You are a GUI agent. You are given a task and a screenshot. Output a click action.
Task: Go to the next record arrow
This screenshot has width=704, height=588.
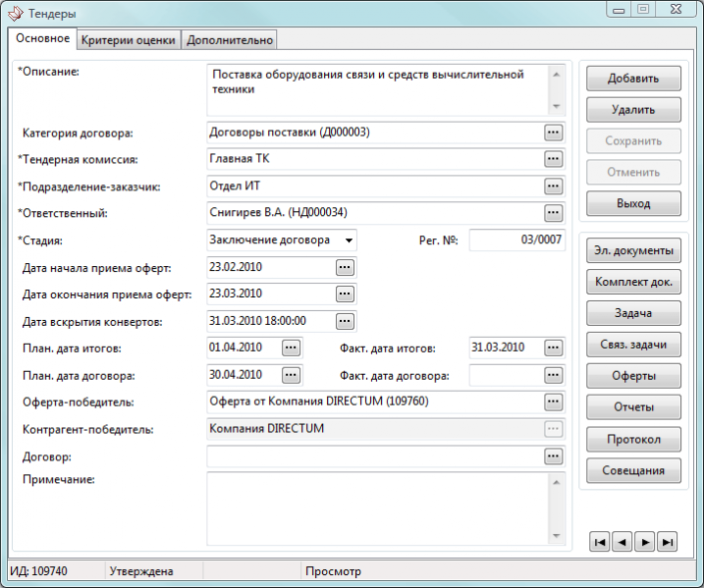point(644,541)
